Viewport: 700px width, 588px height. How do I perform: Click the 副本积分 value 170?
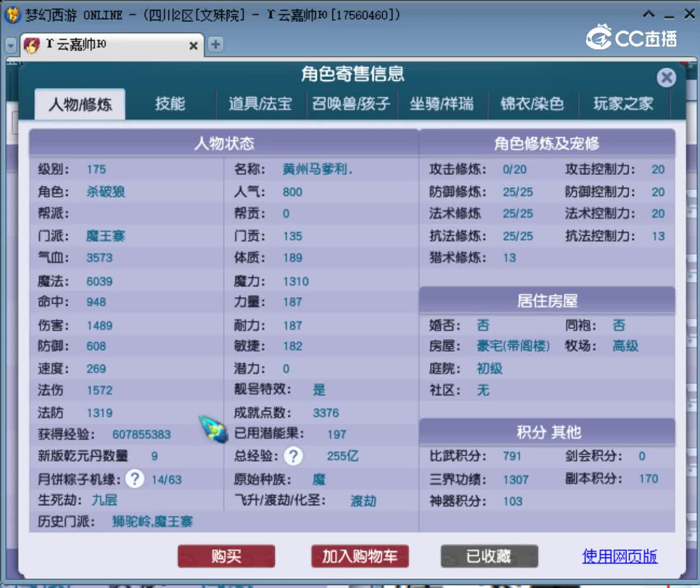649,479
